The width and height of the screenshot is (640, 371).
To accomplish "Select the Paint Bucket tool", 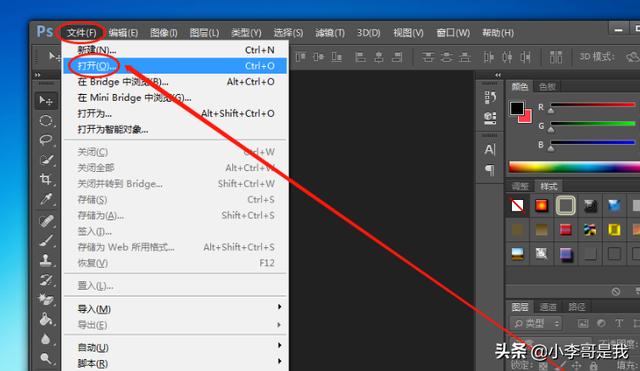I will (46, 319).
